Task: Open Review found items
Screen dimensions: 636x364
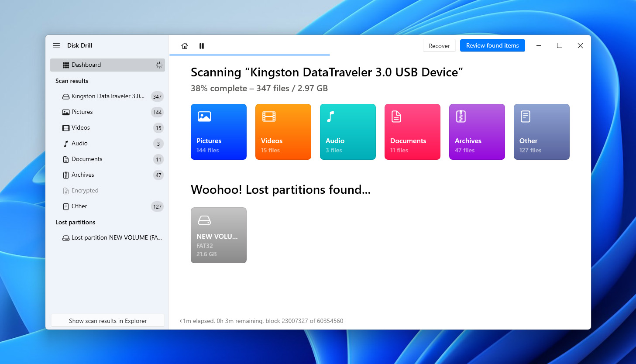Action: click(492, 45)
